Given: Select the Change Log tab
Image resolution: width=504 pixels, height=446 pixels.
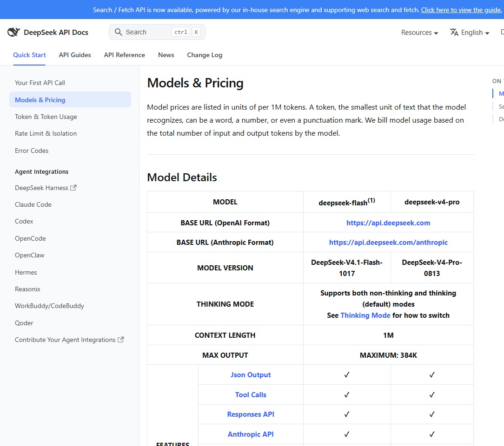Looking at the screenshot, I should pos(205,55).
